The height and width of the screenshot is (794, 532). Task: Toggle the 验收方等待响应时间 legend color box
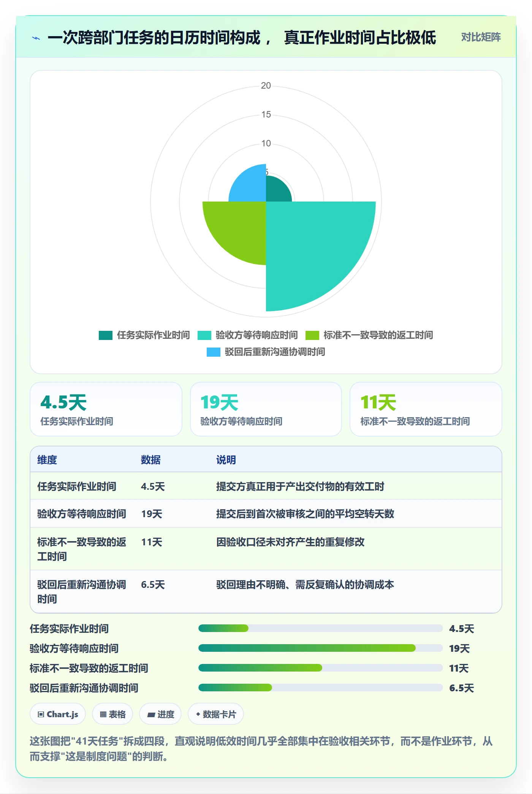point(204,335)
